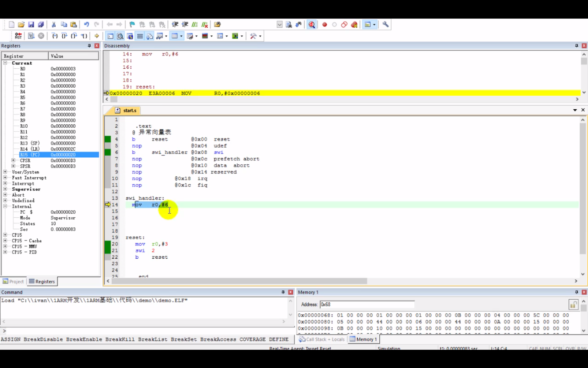The width and height of the screenshot is (588, 368).
Task: Open configuration with the wrench icon
Action: tap(385, 25)
